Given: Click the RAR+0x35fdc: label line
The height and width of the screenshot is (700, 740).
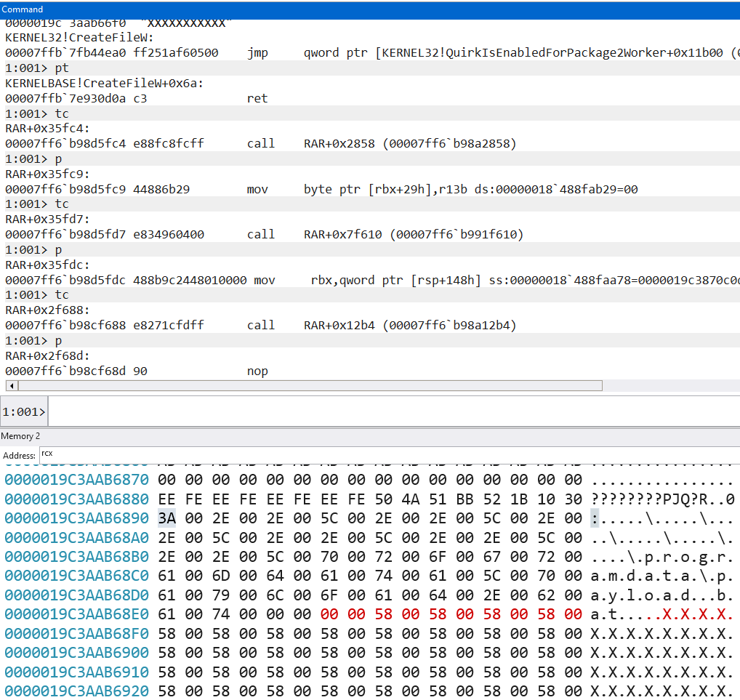Looking at the screenshot, I should (47, 265).
